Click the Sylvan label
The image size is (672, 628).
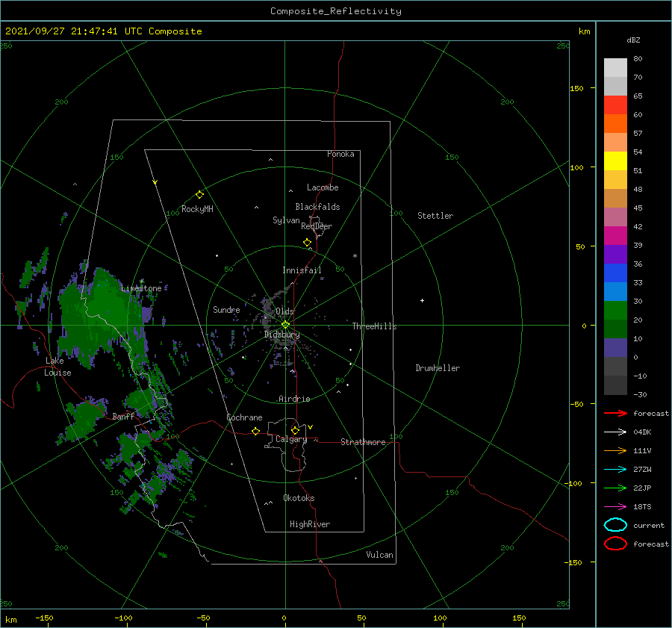click(x=286, y=220)
